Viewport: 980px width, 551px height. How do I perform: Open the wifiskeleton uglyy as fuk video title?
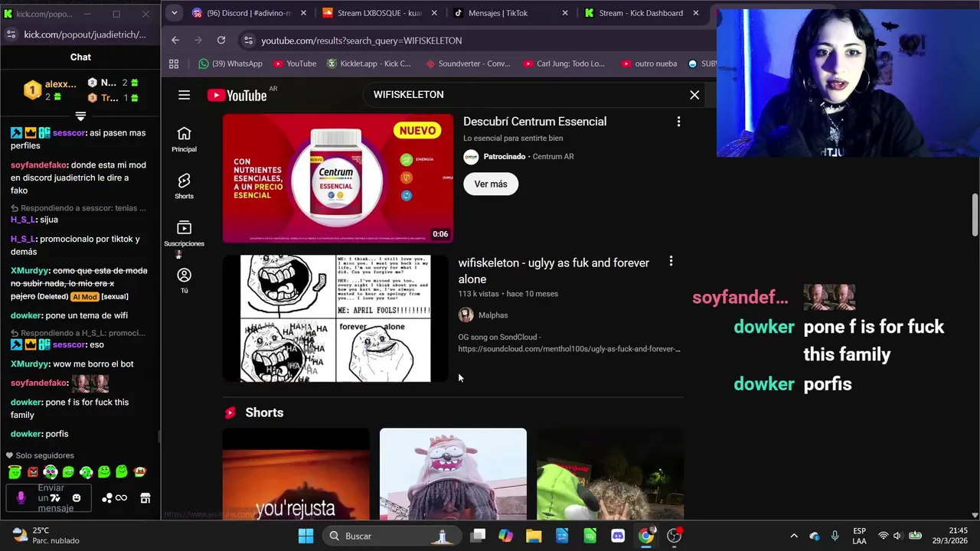coord(554,271)
